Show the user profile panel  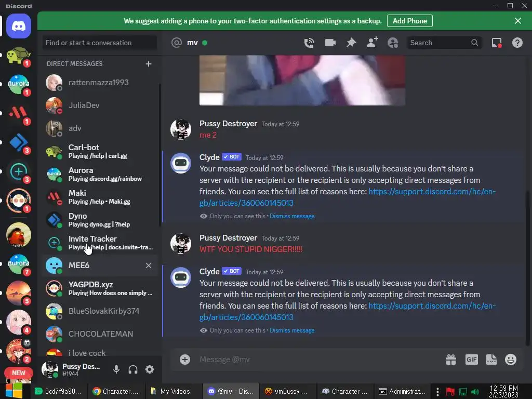pyautogui.click(x=393, y=43)
